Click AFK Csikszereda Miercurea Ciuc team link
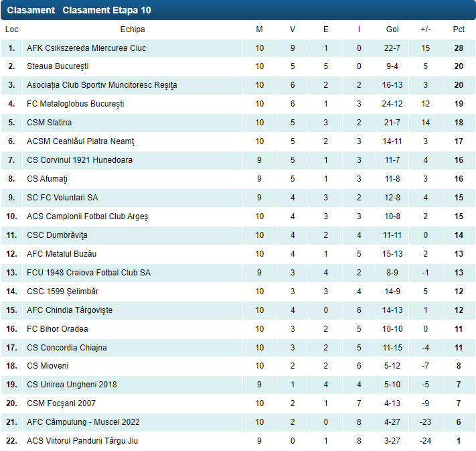The image size is (476, 451). coord(86,48)
